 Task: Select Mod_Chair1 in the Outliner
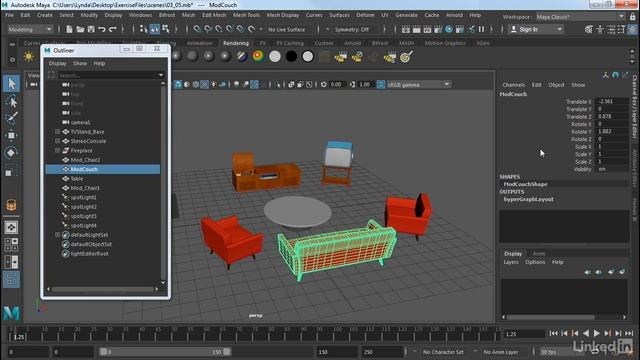[85, 188]
